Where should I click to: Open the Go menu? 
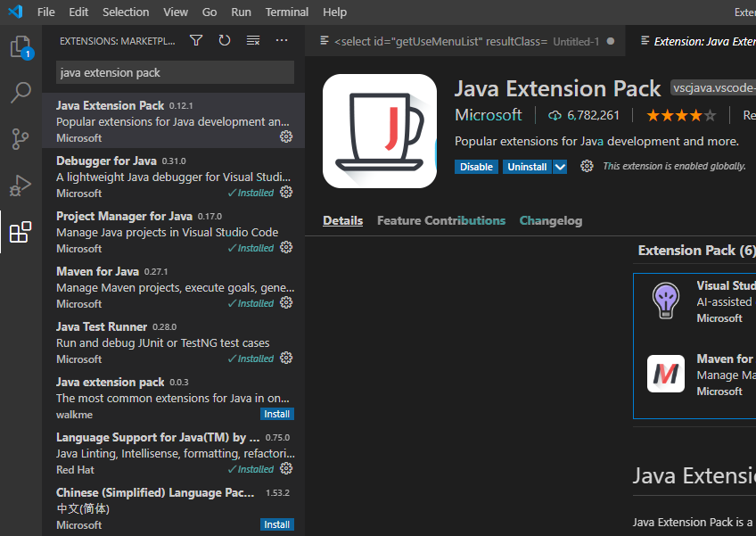point(210,12)
